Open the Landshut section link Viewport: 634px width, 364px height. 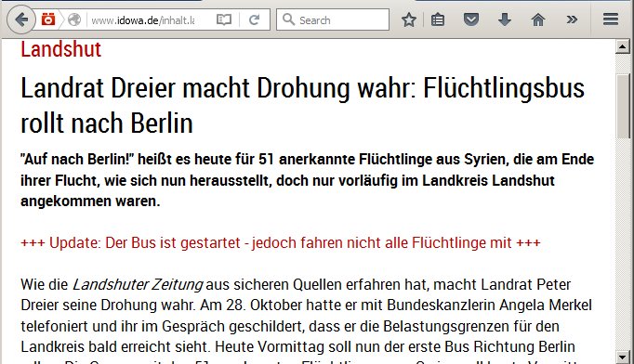coord(60,49)
